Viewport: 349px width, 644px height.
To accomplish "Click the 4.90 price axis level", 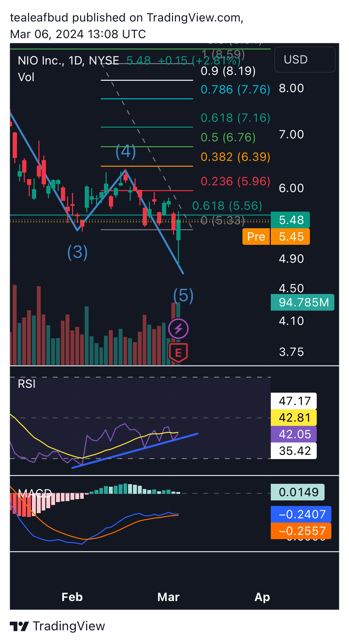I will coord(291,259).
